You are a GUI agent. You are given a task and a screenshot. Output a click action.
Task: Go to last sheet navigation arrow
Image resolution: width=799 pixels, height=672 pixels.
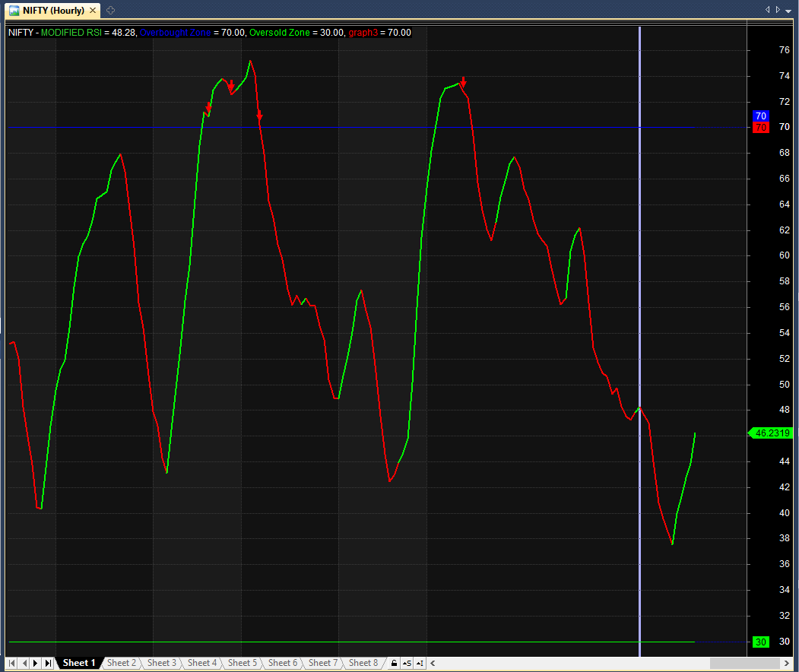(48, 663)
